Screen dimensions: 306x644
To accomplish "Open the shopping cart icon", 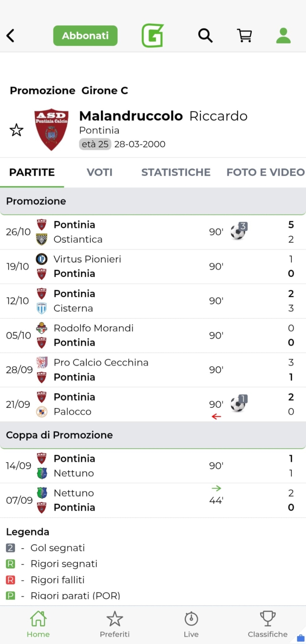I will click(x=244, y=35).
